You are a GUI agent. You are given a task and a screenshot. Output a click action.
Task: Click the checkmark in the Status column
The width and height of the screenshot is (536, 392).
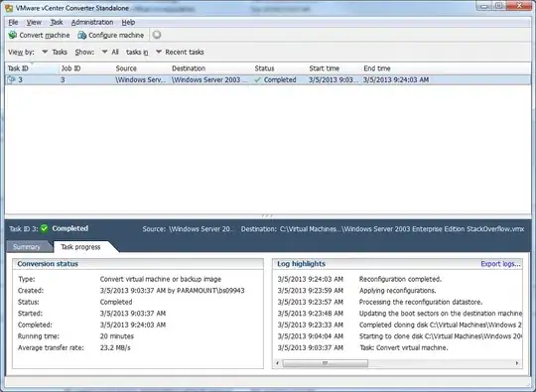click(x=258, y=79)
